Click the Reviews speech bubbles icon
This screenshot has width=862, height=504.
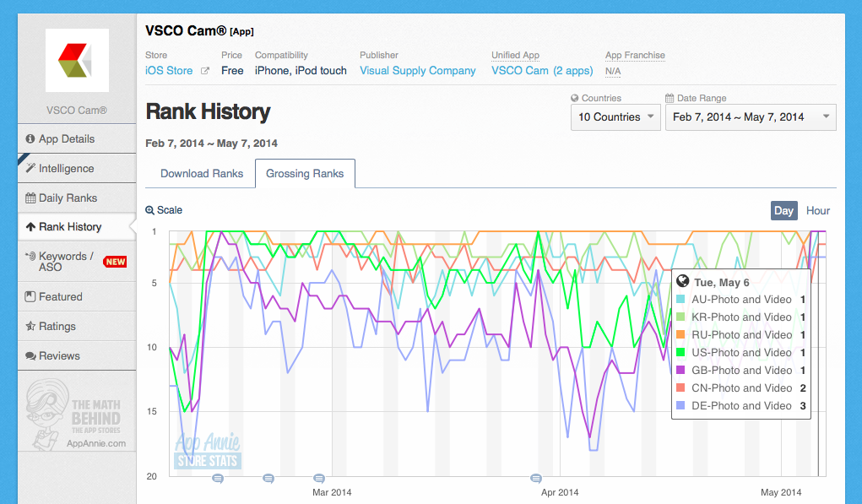30,356
